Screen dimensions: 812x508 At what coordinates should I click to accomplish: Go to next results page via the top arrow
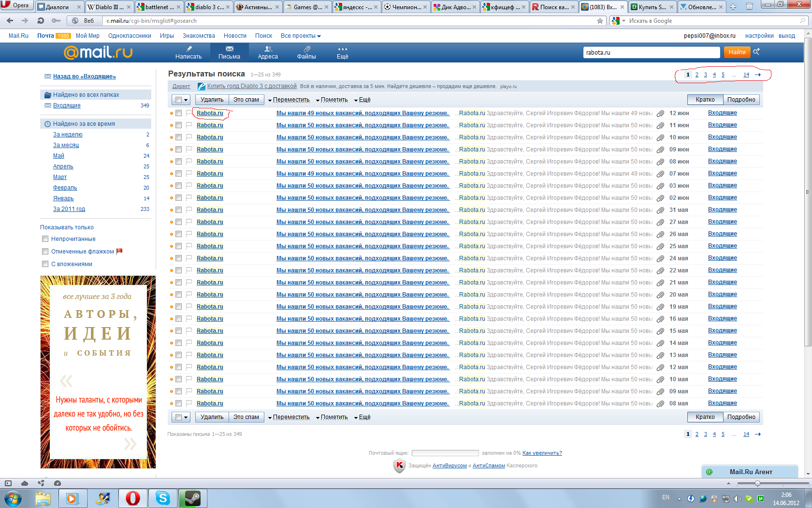tap(758, 75)
